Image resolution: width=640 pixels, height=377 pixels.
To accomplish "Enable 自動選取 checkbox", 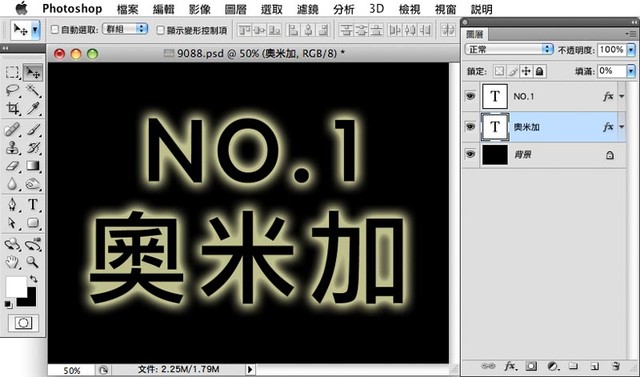I will [55, 29].
